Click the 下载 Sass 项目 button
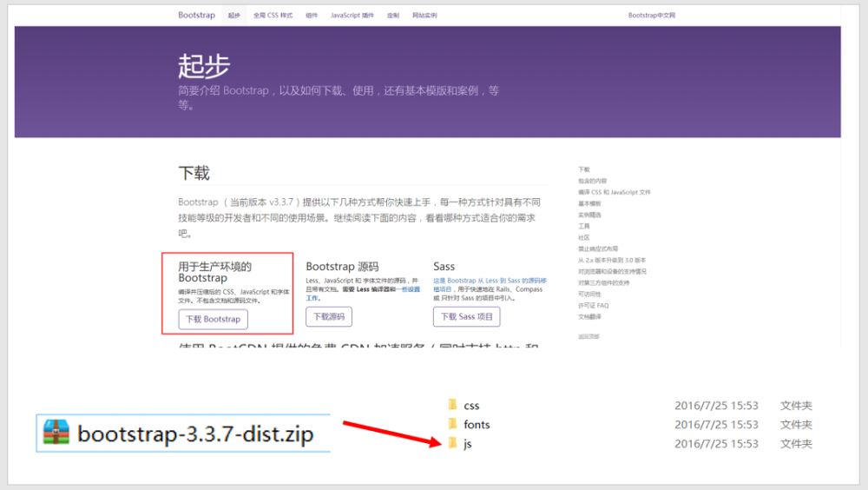This screenshot has height=490, width=868. tap(467, 316)
